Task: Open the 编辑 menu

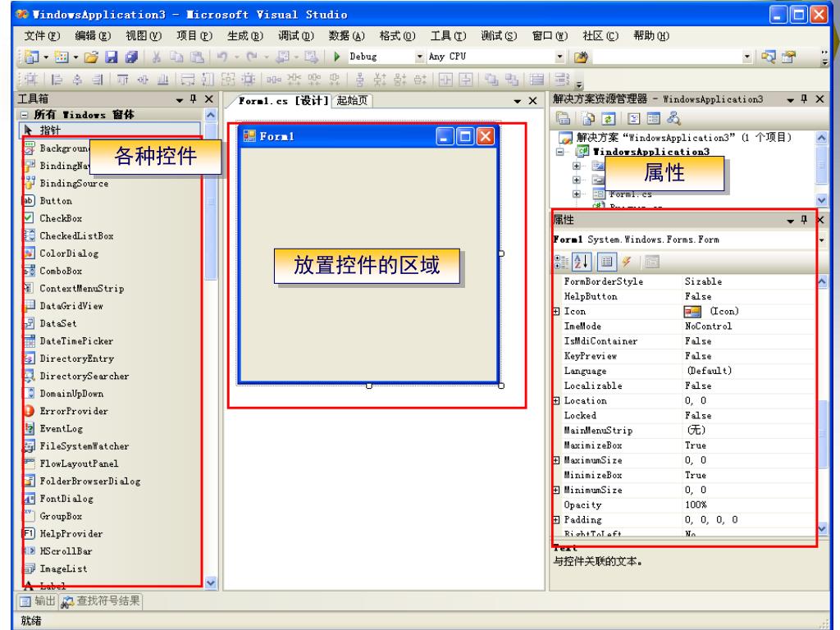Action: (93, 36)
